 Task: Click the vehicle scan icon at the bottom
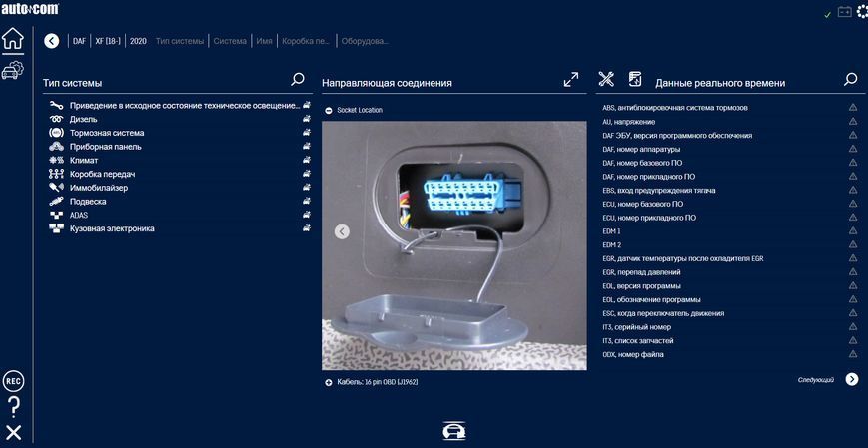click(453, 431)
